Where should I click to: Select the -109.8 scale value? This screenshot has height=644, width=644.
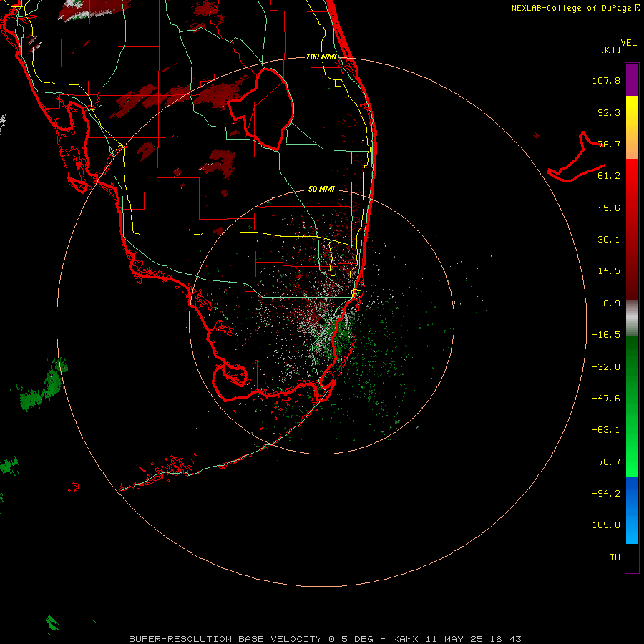tap(603, 525)
